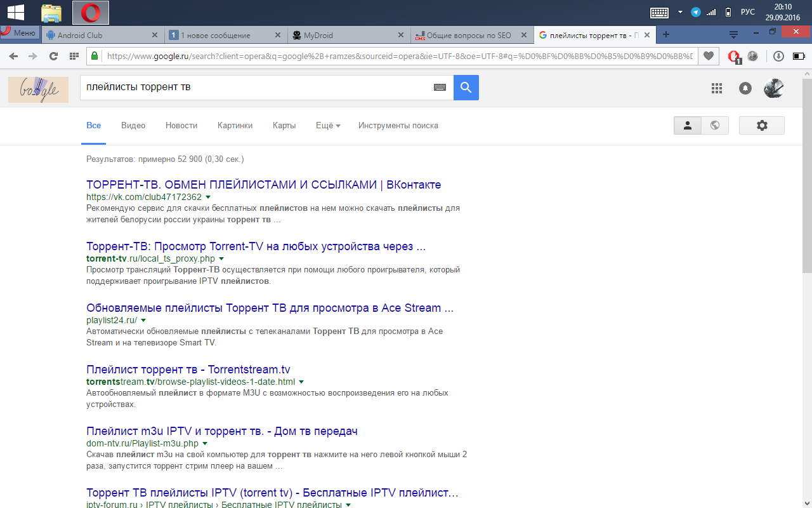Open the Плейлист торрент тв - Torrentstream.tv result
The height and width of the screenshot is (508, 812).
coord(188,370)
